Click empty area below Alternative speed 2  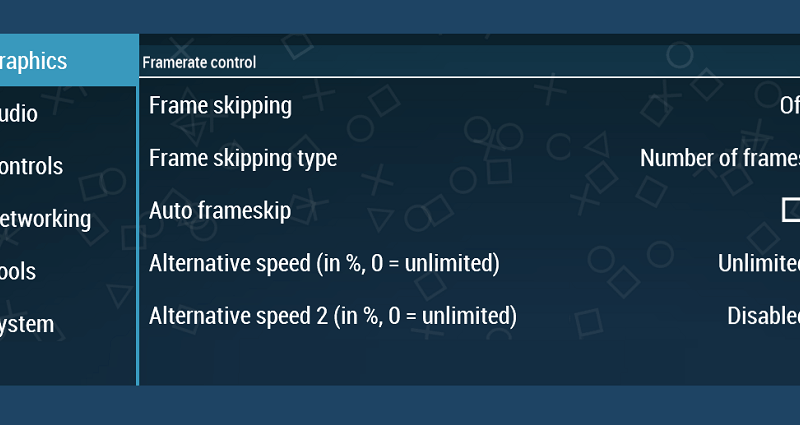click(469, 363)
